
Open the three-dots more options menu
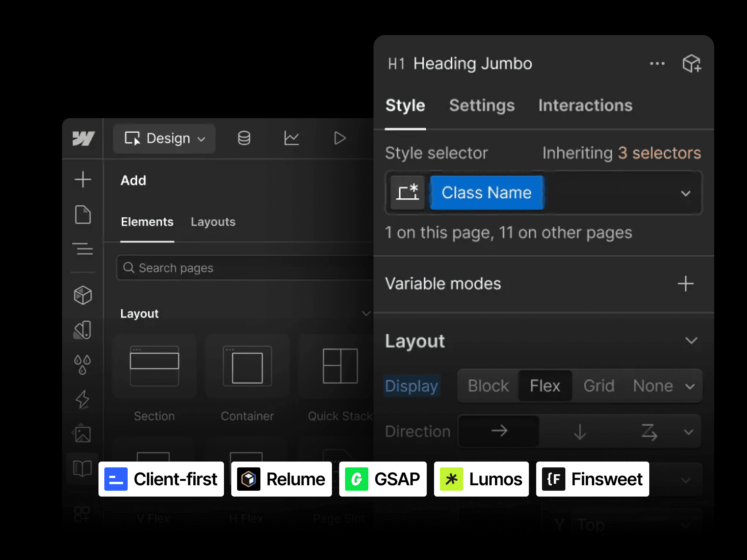[x=657, y=63]
